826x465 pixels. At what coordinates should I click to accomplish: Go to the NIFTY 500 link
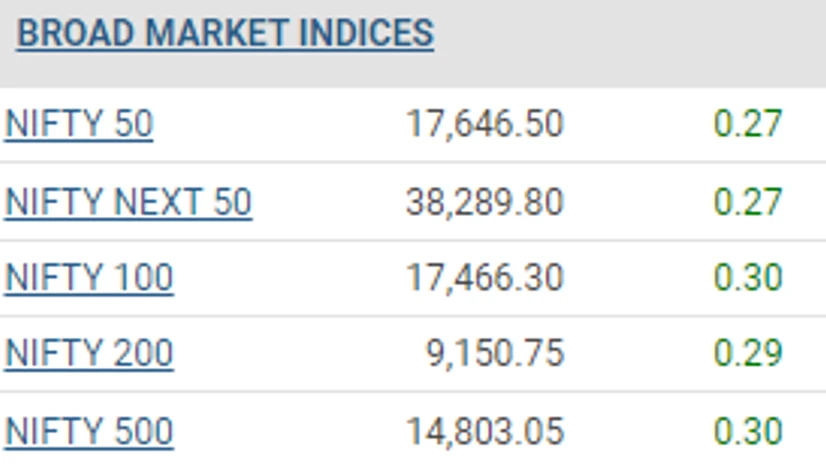point(89,432)
